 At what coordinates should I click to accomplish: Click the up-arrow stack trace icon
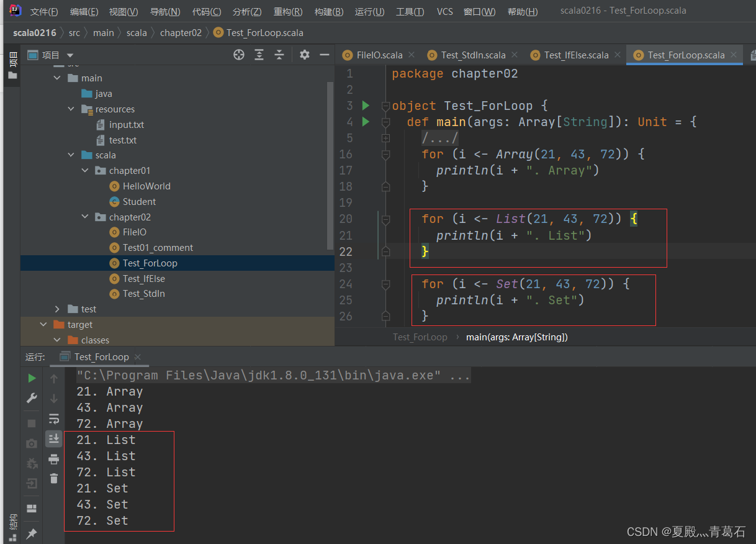(54, 378)
